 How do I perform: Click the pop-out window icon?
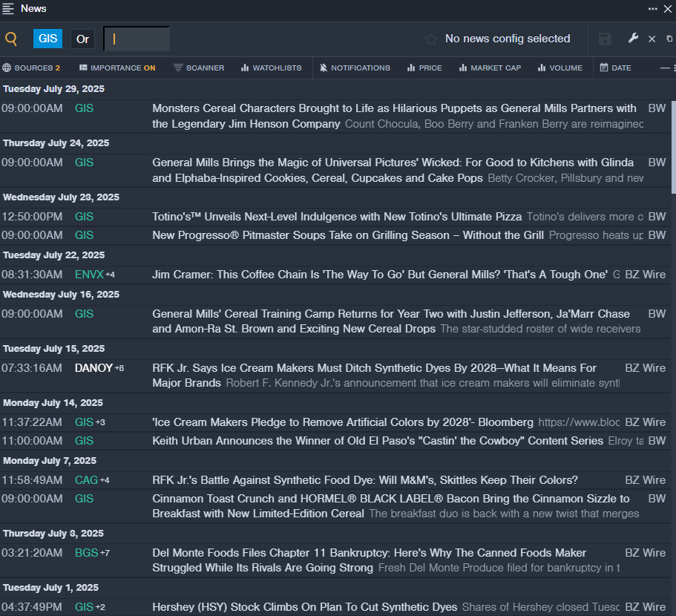[669, 39]
